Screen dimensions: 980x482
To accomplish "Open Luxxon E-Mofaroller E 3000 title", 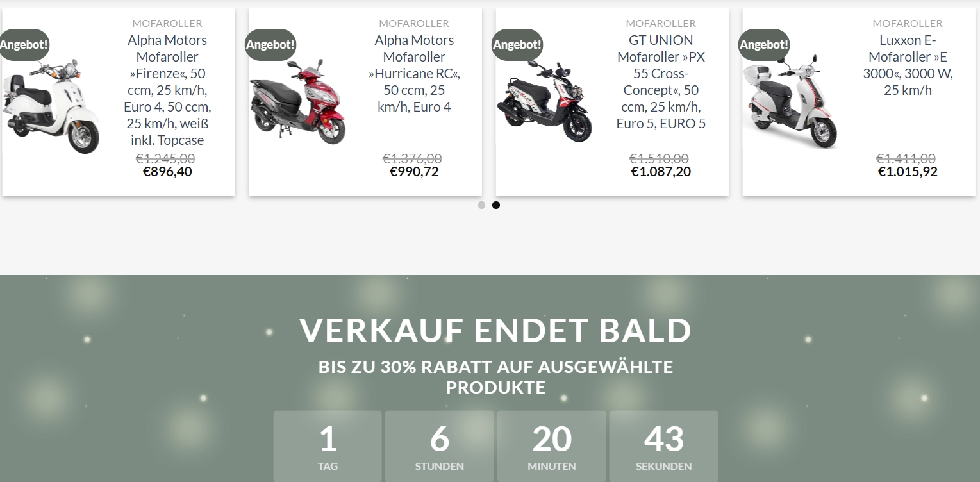I will 908,65.
